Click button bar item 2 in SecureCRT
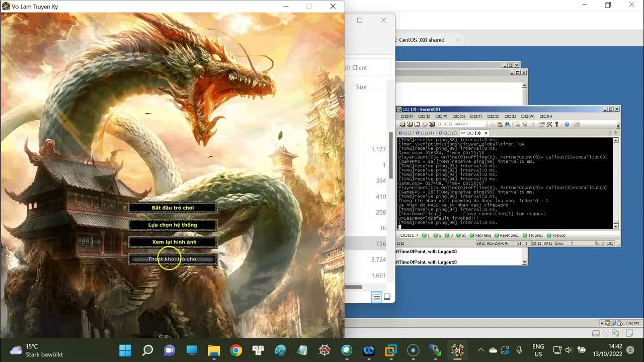 point(437,235)
